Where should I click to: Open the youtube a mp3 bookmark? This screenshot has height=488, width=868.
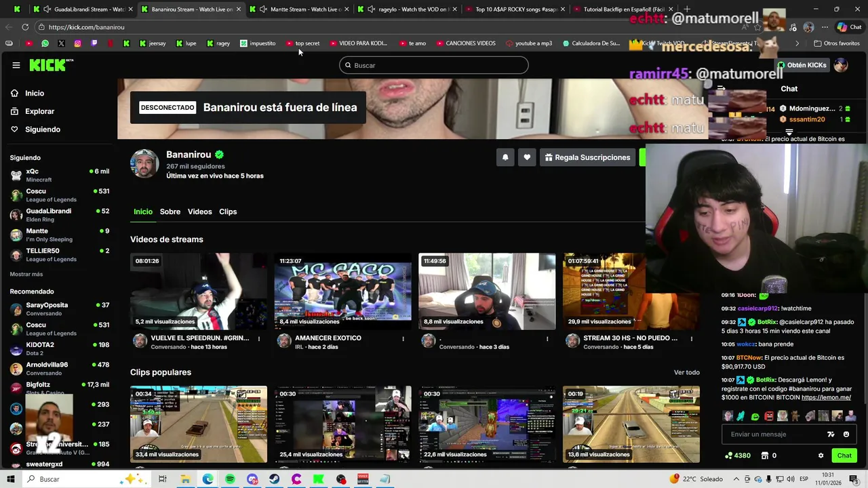(529, 43)
